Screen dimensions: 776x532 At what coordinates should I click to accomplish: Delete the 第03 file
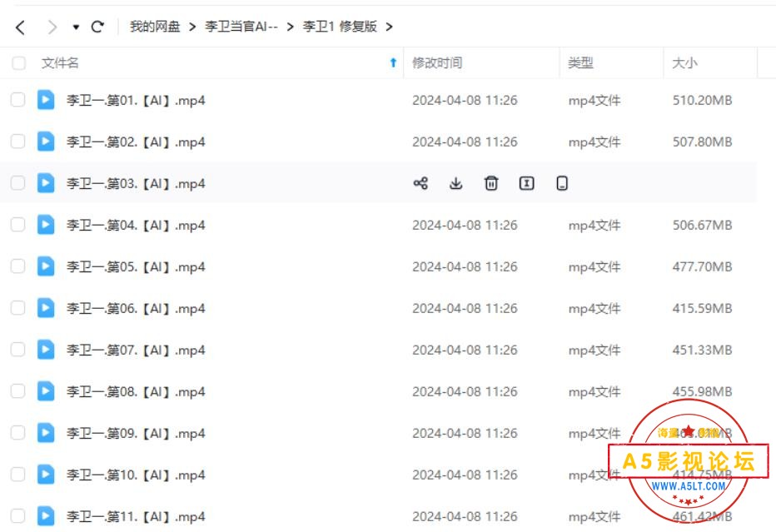491,183
